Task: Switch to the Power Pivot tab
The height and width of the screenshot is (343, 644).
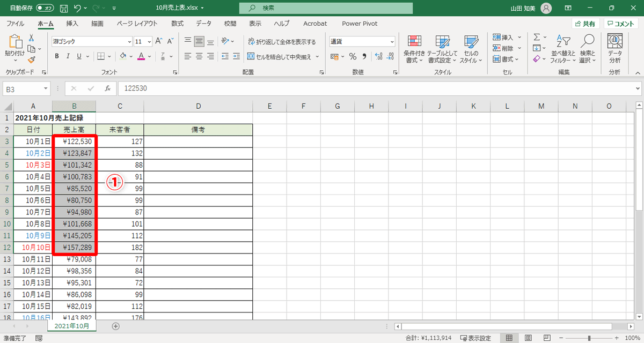Action: pyautogui.click(x=360, y=24)
